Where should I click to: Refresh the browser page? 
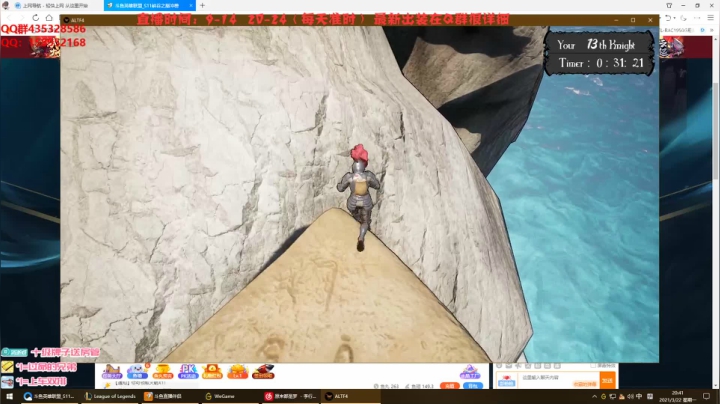(x=35, y=18)
